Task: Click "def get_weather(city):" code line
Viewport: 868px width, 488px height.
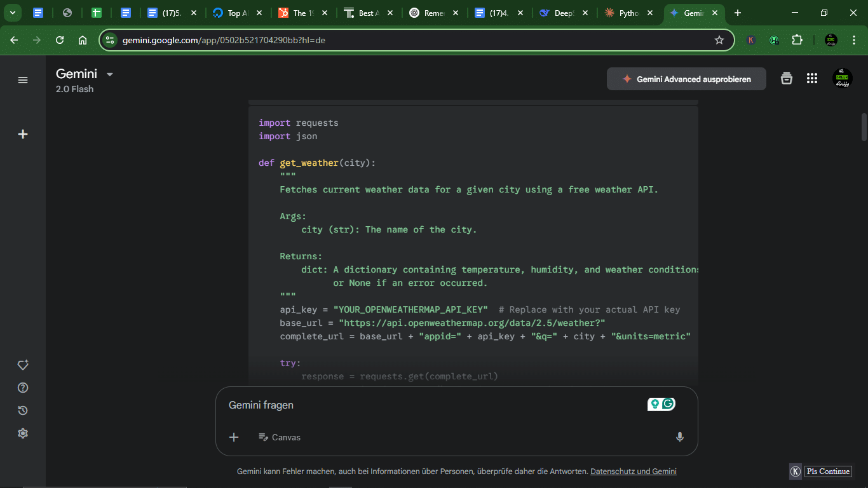Action: 317,163
